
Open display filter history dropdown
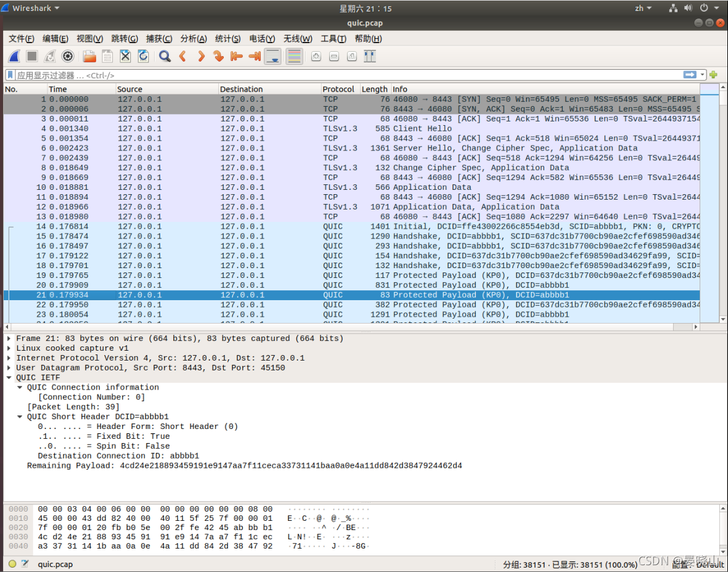pyautogui.click(x=703, y=75)
